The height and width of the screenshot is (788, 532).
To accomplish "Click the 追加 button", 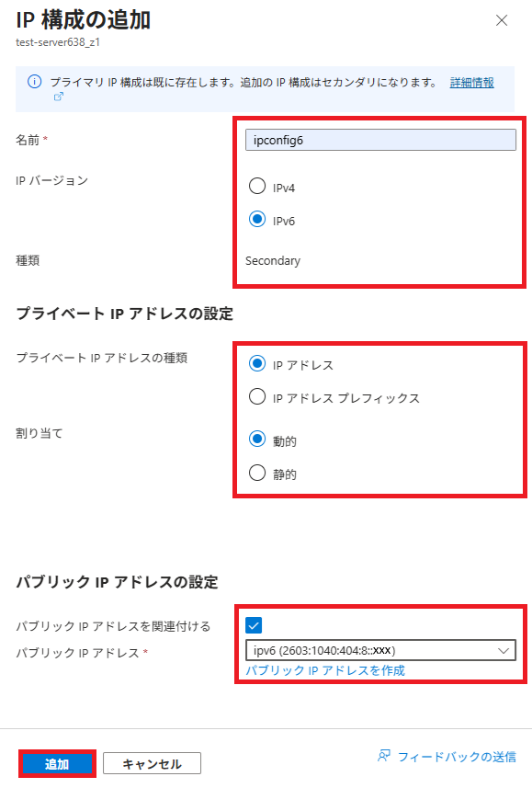I will [x=57, y=764].
